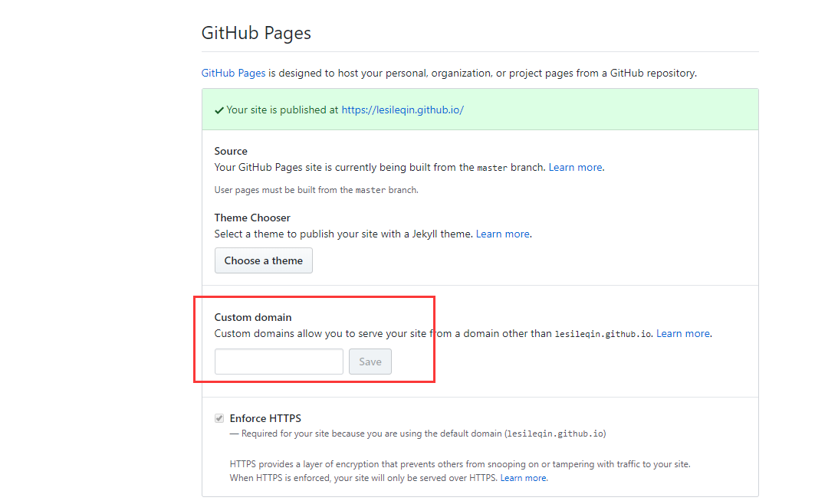Click Learn more about Jekyll themes
Image resolution: width=838 pixels, height=504 pixels.
click(x=502, y=234)
